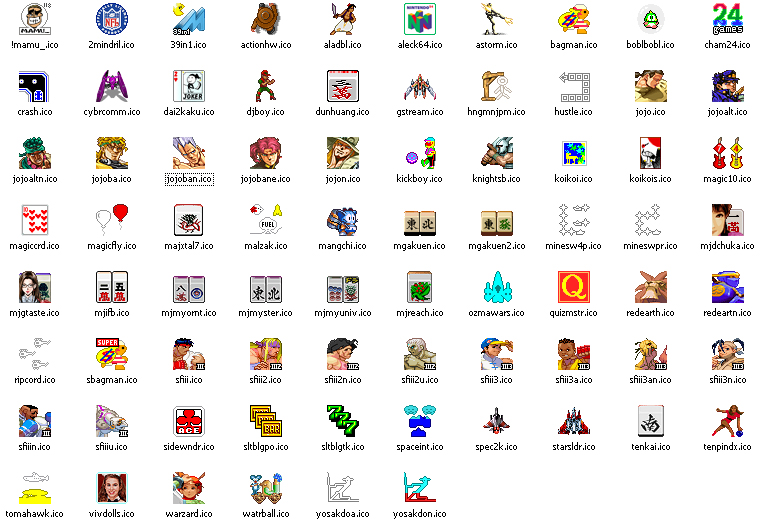Screen dimensions: 768x528
Task: Select the 39in1.ico icon
Action: 189,19
